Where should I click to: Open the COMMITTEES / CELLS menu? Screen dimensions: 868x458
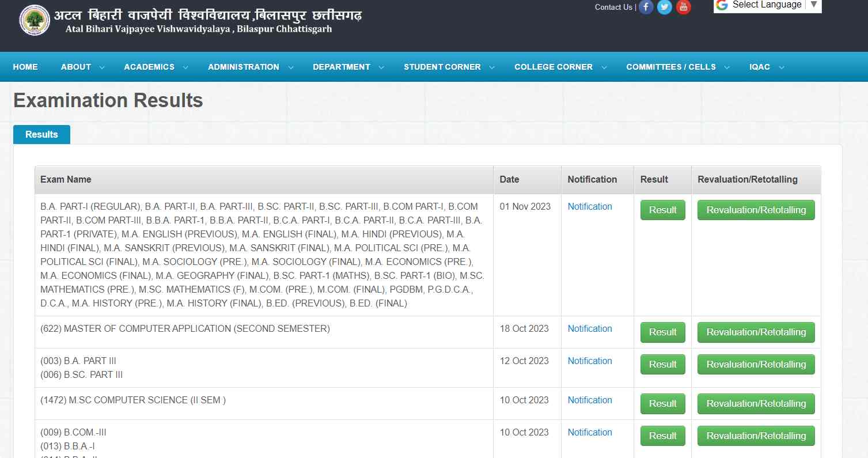[x=678, y=67]
